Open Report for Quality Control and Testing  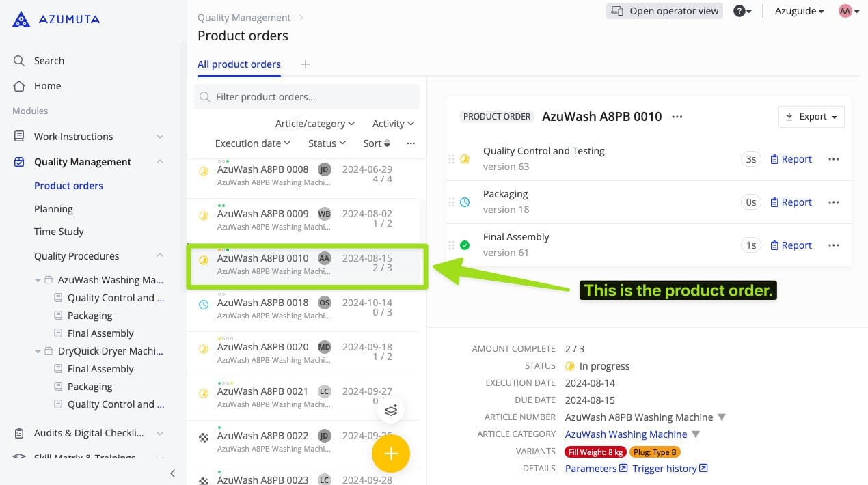coord(791,159)
